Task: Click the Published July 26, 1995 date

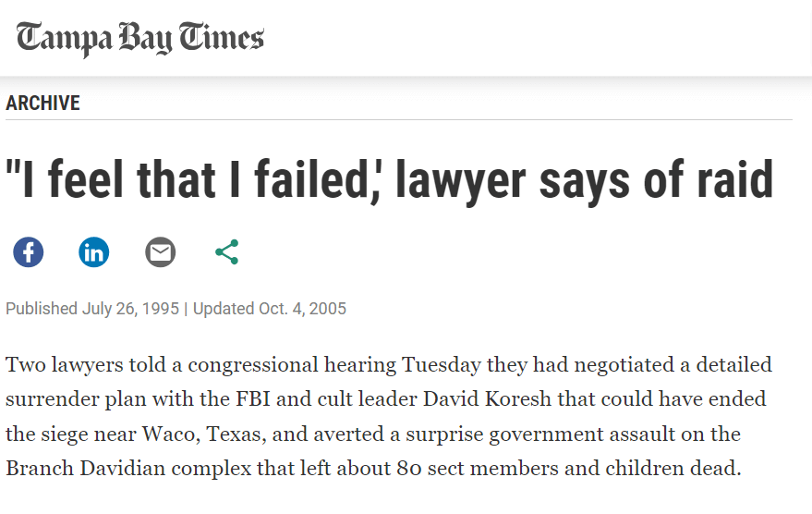Action: pos(92,309)
